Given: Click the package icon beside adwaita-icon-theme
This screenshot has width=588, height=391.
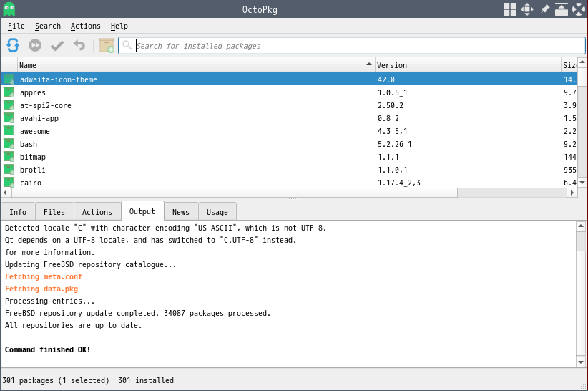Looking at the screenshot, I should [x=9, y=79].
